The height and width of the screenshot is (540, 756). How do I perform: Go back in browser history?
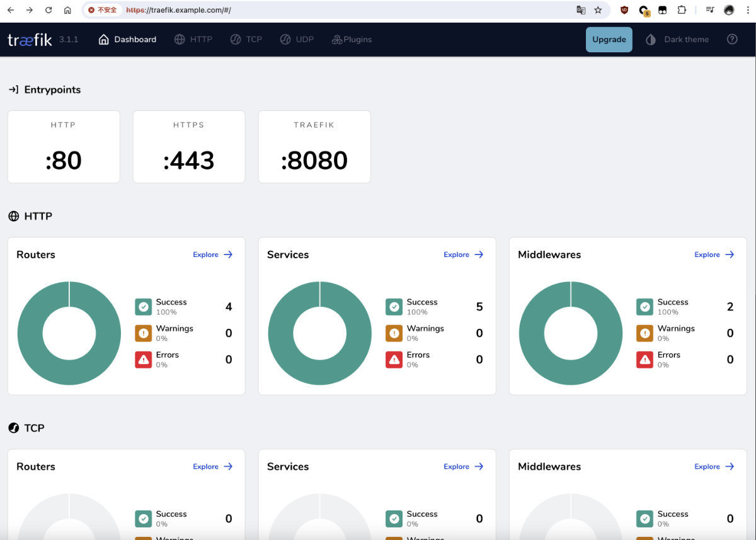pyautogui.click(x=11, y=10)
